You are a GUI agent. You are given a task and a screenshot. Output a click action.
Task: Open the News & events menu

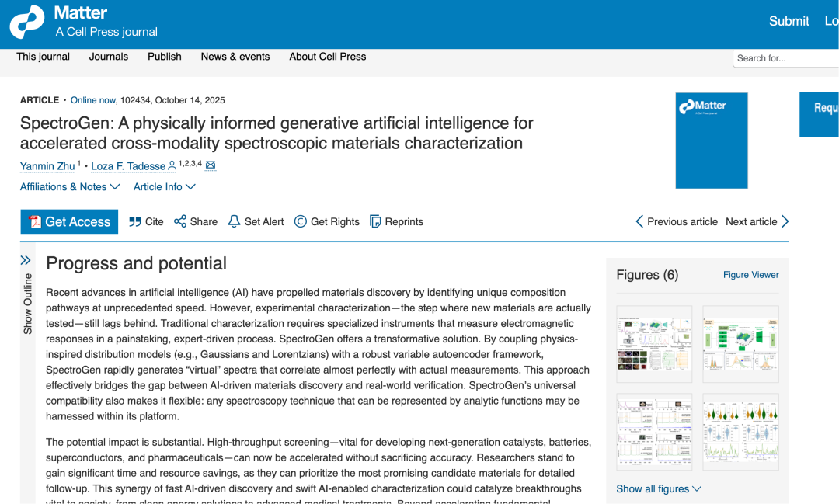pos(235,57)
